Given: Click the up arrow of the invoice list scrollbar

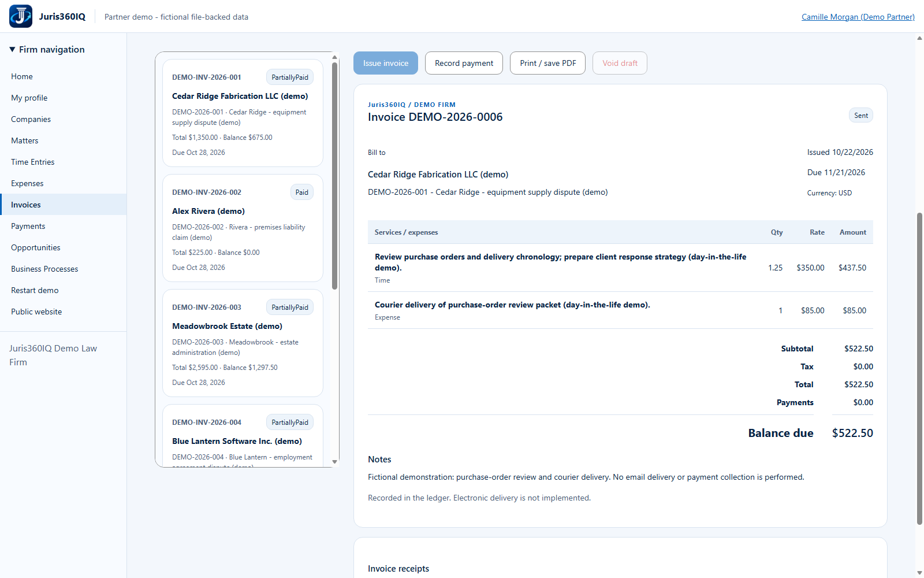Looking at the screenshot, I should (334, 57).
